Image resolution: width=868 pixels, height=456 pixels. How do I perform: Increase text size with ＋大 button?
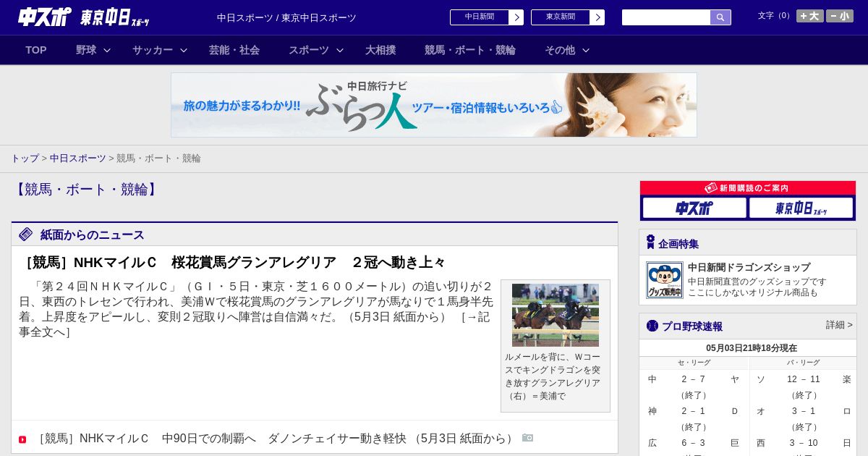810,16
